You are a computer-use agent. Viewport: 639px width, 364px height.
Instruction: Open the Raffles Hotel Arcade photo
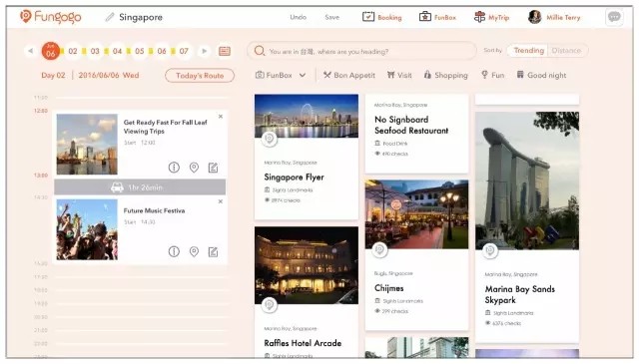point(307,265)
